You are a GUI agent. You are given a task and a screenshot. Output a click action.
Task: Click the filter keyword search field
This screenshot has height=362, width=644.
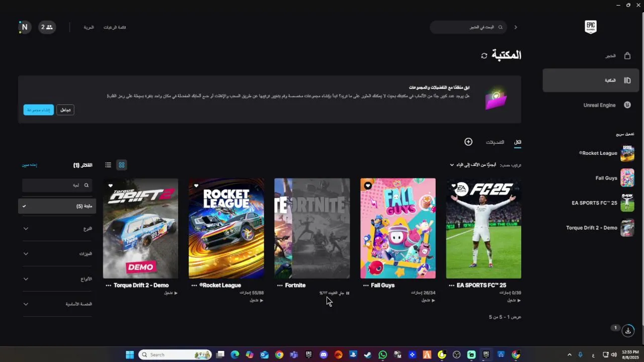[x=57, y=185]
